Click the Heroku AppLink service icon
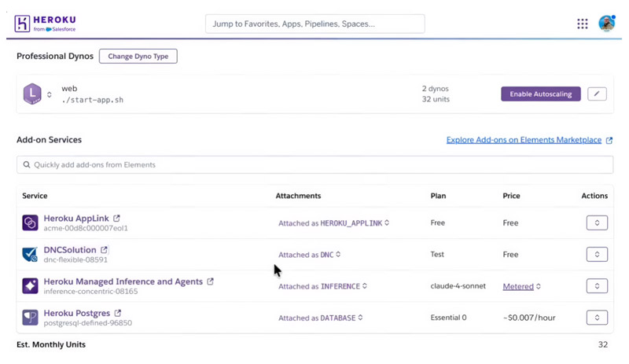Screen dimensions: 629x364 pos(30,223)
